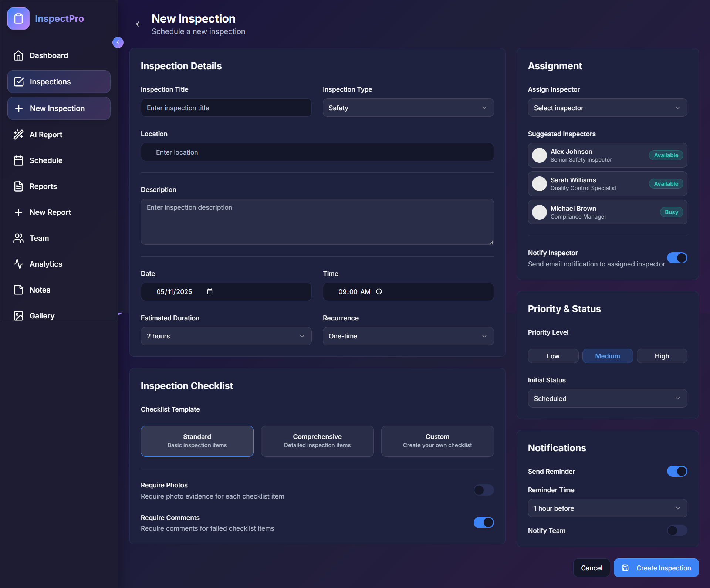Click the Reports document icon
The width and height of the screenshot is (710, 588).
18,186
